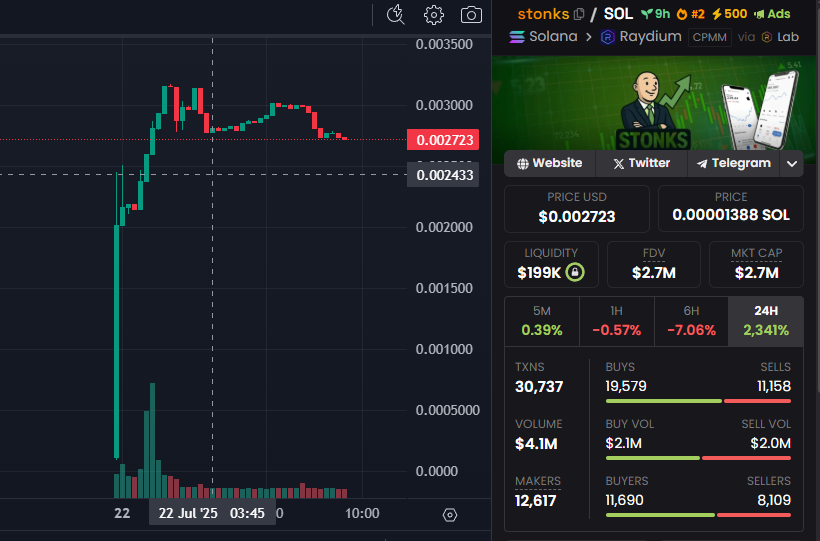
Task: Select the 1H timeframe tab
Action: [617, 321]
